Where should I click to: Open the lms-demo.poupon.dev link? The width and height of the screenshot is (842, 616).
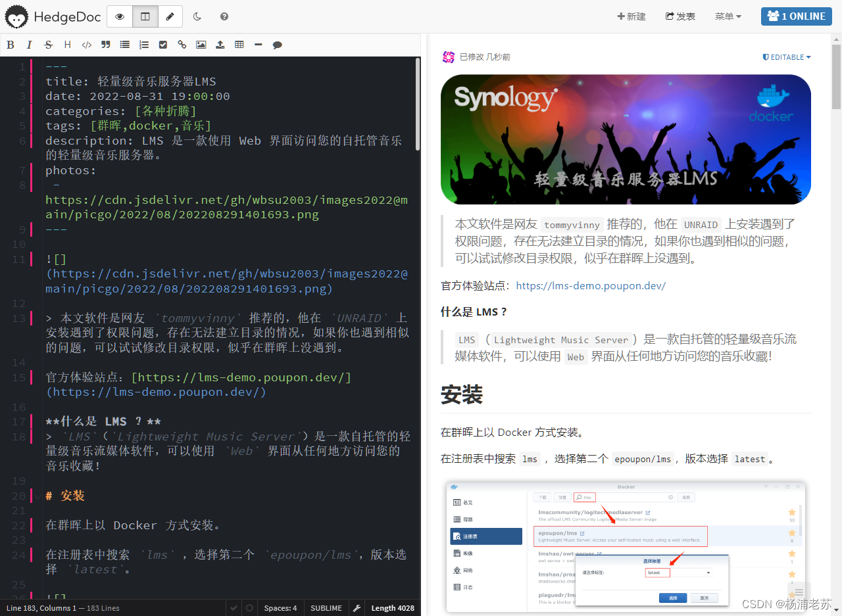coord(591,285)
